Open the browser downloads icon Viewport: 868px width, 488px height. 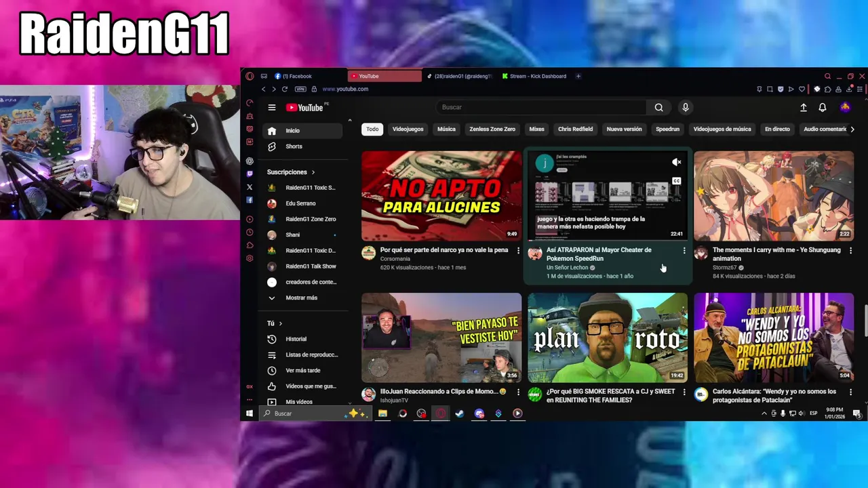(850, 89)
